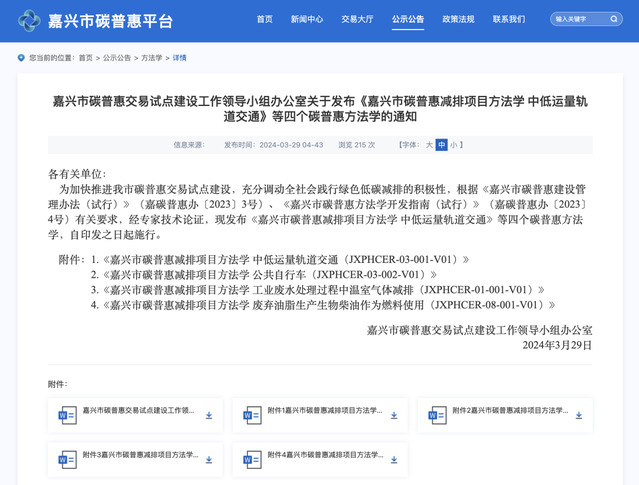The height and width of the screenshot is (485, 639).
Task: Open 联系我们 navigation item
Action: coord(509,19)
